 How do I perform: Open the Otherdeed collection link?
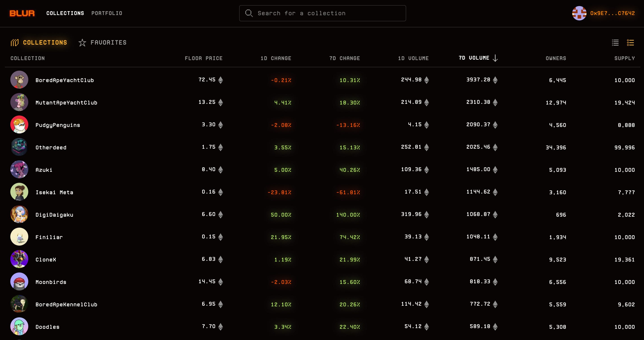point(51,147)
